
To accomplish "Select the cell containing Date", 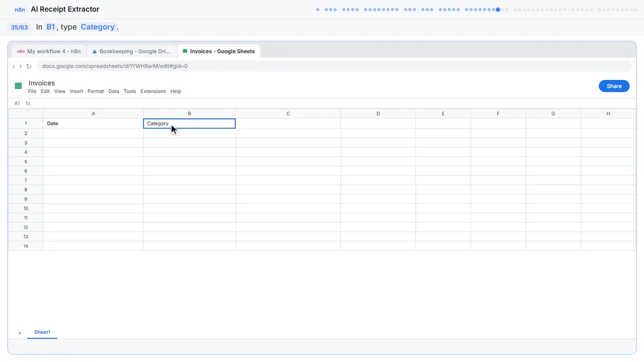I will (x=93, y=124).
